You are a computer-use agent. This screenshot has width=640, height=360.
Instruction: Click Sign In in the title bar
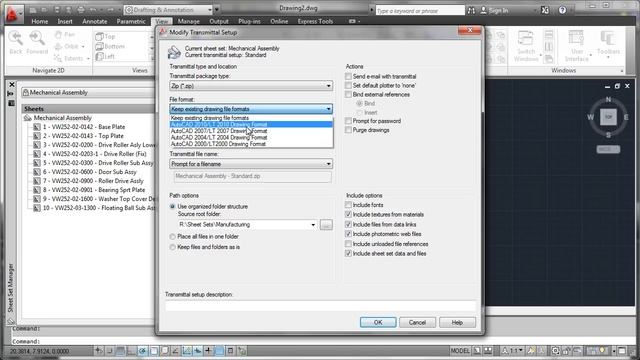point(494,10)
